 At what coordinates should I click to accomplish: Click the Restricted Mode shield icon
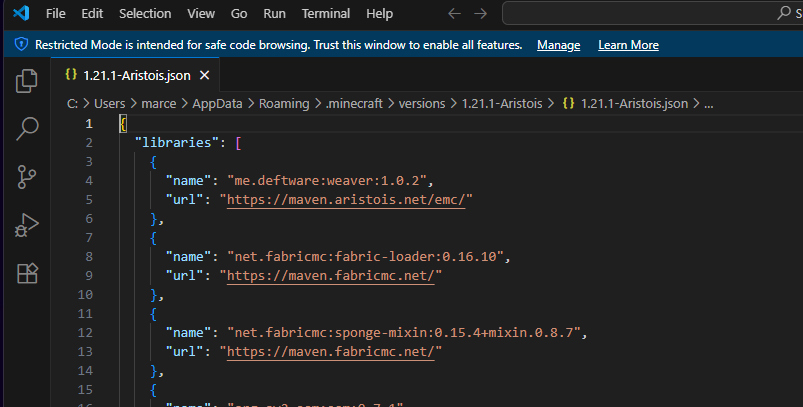(21, 45)
